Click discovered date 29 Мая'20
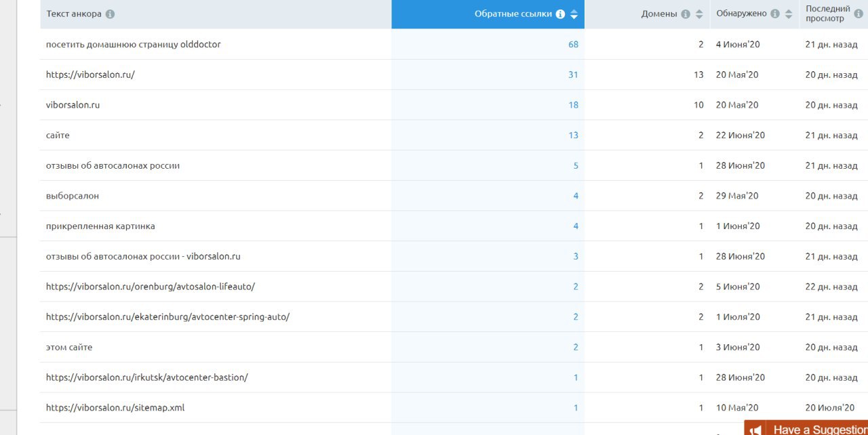This screenshot has height=435, width=868. pos(737,196)
